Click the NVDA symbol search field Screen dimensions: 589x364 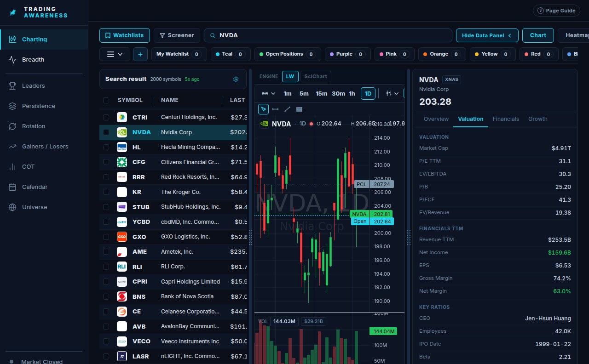(328, 35)
